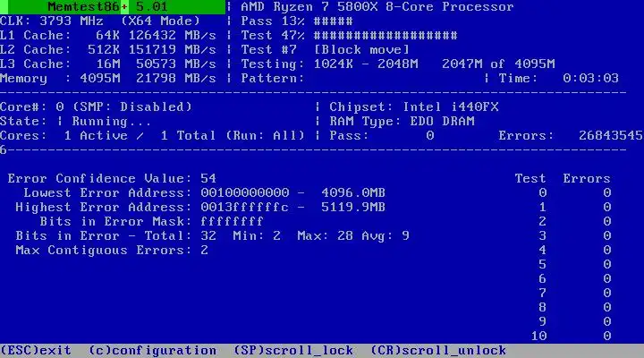Screen dimensions: 644x358
Task: Select the Test #7 Block move label
Action: [x=325, y=50]
